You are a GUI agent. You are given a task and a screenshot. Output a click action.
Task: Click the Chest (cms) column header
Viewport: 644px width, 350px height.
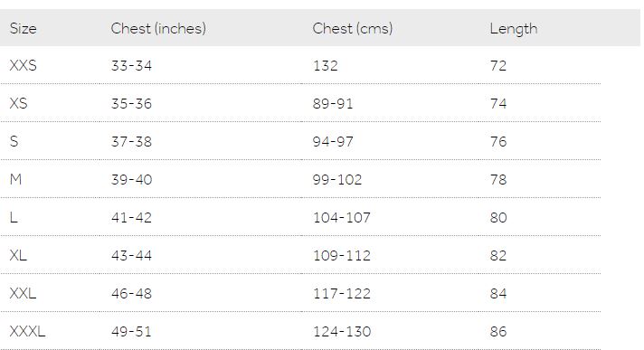(x=353, y=28)
